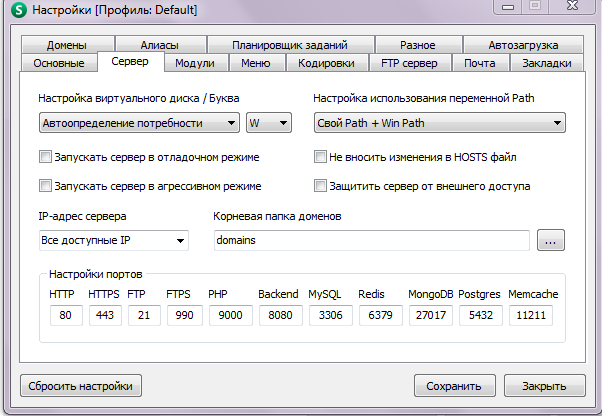The image size is (602, 416).
Task: Expand the server IP address dropdown
Action: click(x=113, y=241)
